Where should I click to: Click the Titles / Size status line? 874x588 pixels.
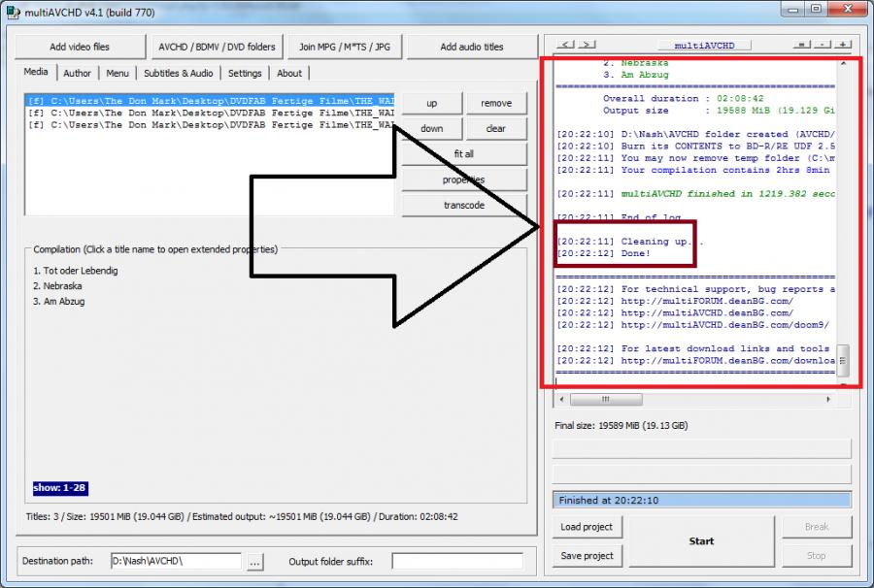click(x=242, y=517)
